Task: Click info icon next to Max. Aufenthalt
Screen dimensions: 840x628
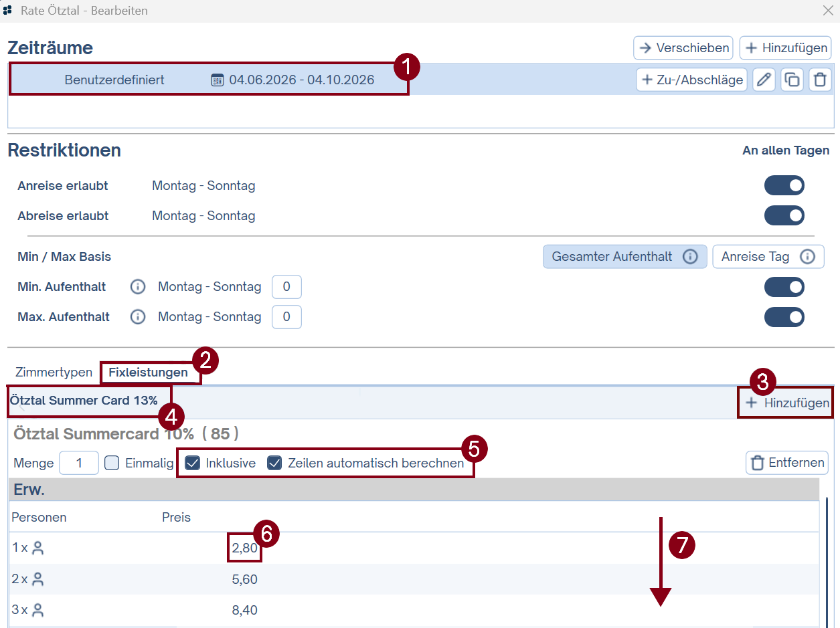Action: pyautogui.click(x=138, y=317)
